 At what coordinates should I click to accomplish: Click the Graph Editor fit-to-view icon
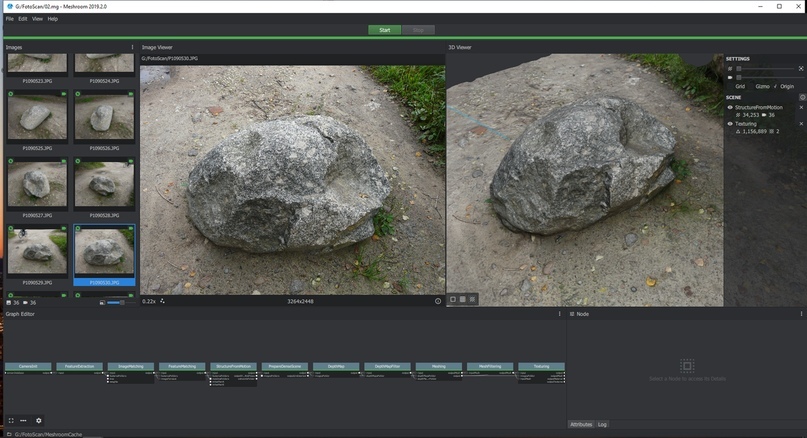(11, 420)
